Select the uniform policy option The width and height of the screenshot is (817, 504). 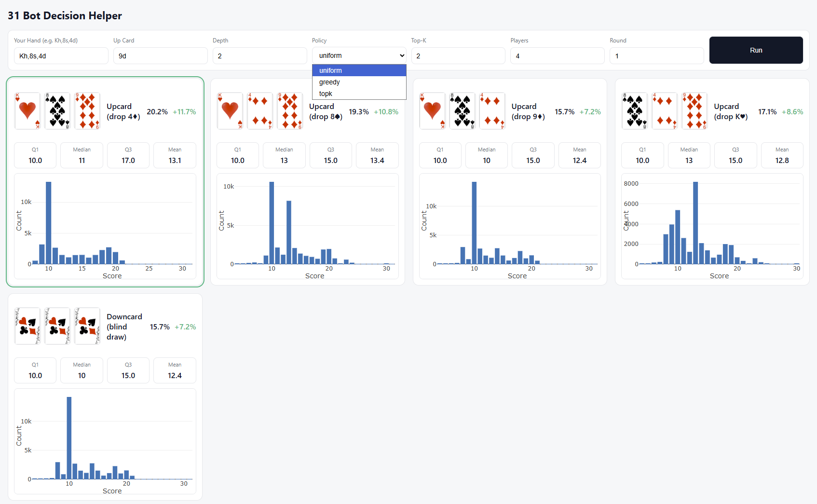pyautogui.click(x=330, y=70)
